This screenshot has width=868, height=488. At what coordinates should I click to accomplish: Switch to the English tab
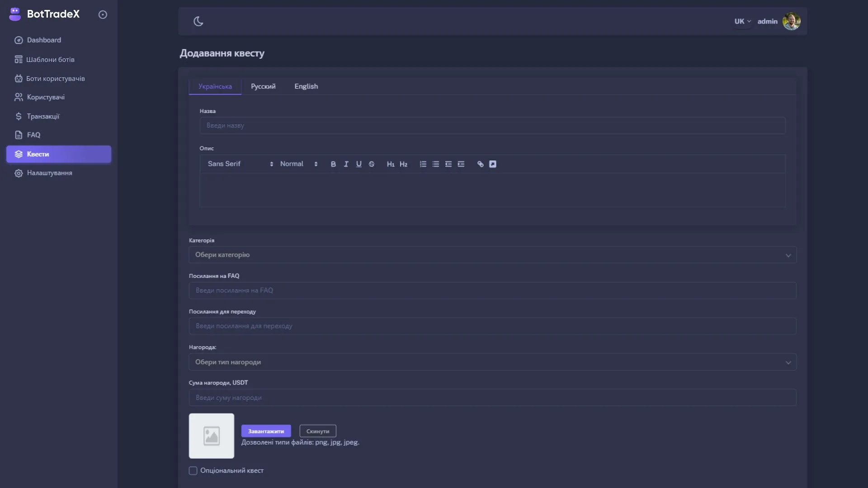(x=306, y=86)
